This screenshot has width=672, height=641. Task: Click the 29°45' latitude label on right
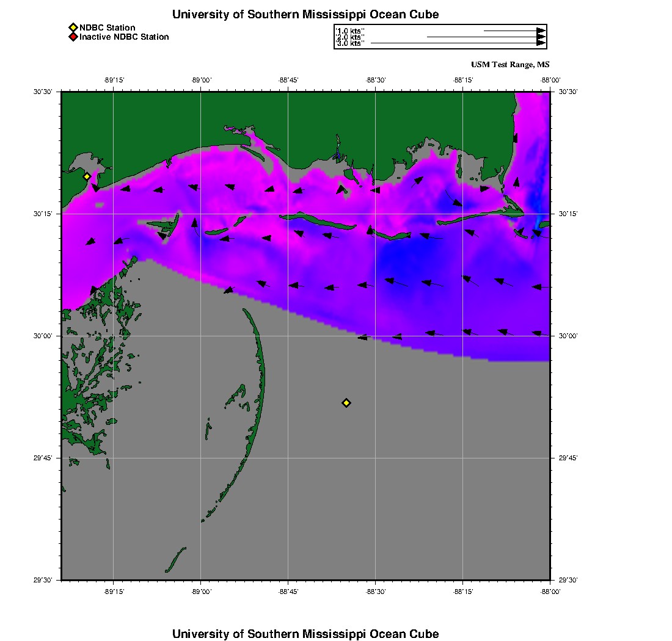click(x=568, y=458)
